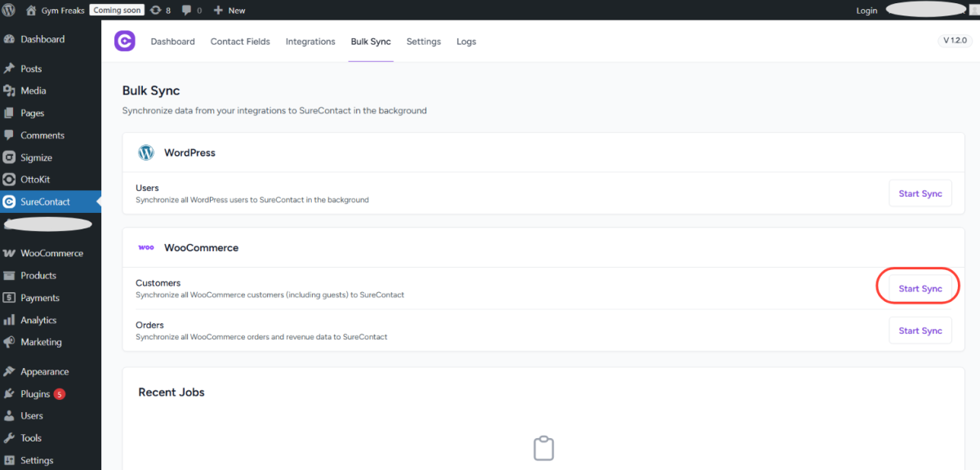
Task: Click the Coming soon badge
Action: coord(117,11)
